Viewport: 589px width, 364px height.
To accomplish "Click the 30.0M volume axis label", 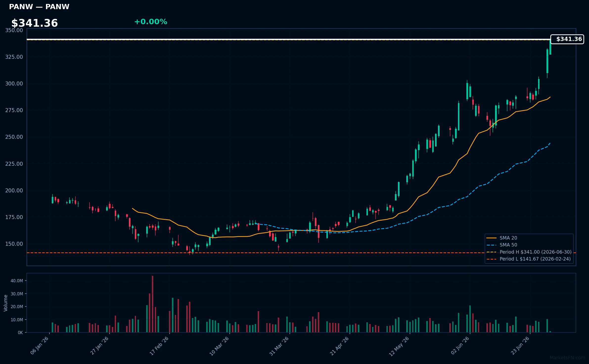I will (x=17, y=294).
